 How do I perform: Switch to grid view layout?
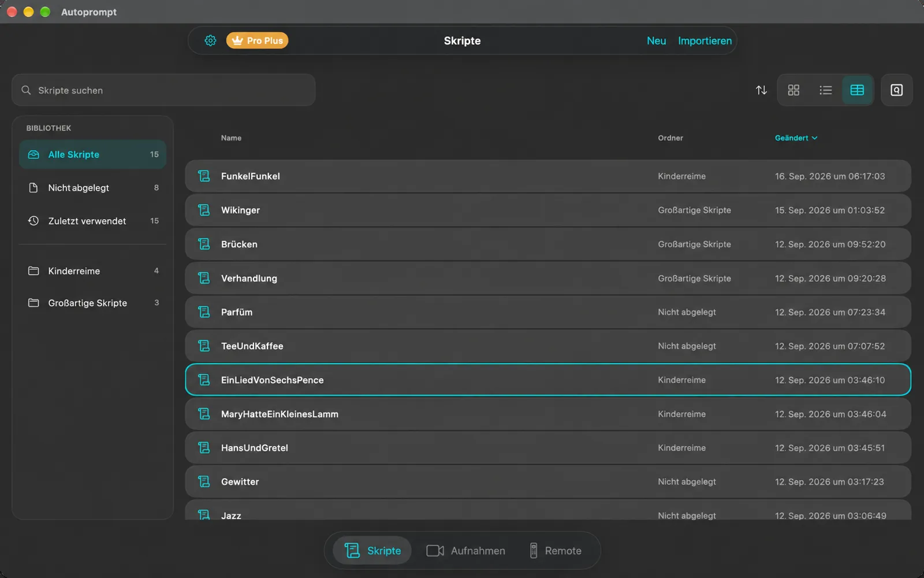[x=793, y=90]
